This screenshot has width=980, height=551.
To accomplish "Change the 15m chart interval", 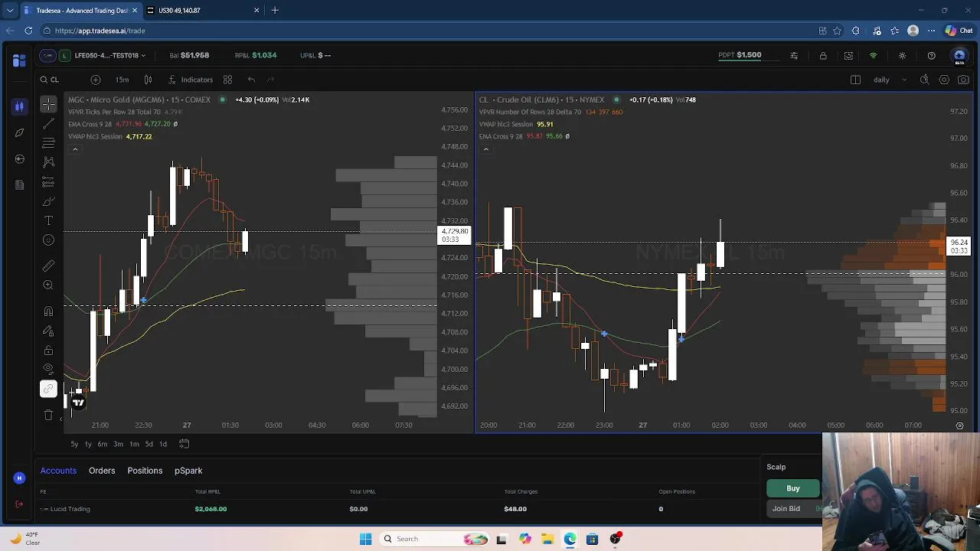I will click(x=122, y=80).
